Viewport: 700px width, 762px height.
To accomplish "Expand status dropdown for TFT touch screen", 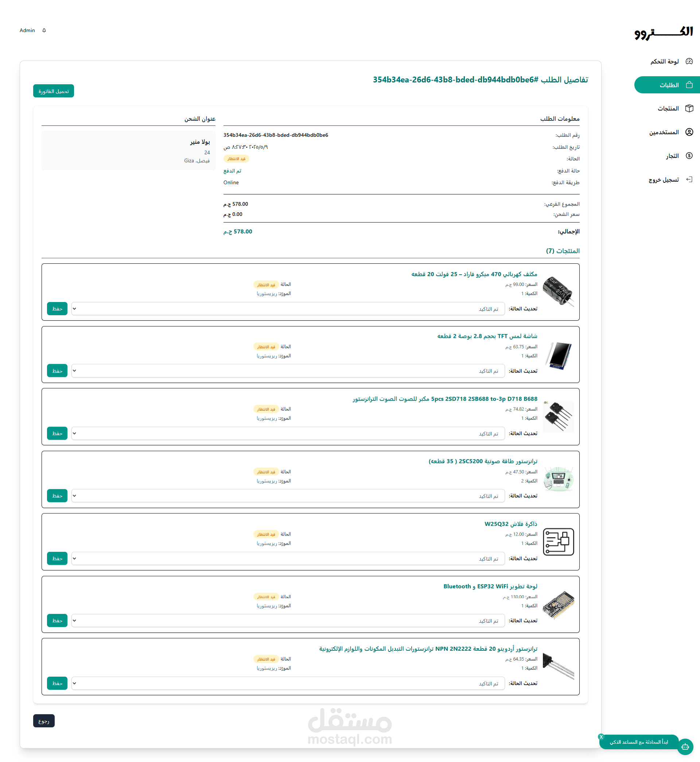I will [288, 371].
